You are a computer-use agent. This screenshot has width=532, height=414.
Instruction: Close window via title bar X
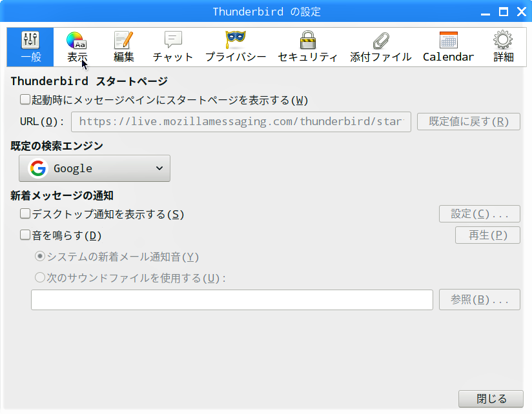pos(522,12)
